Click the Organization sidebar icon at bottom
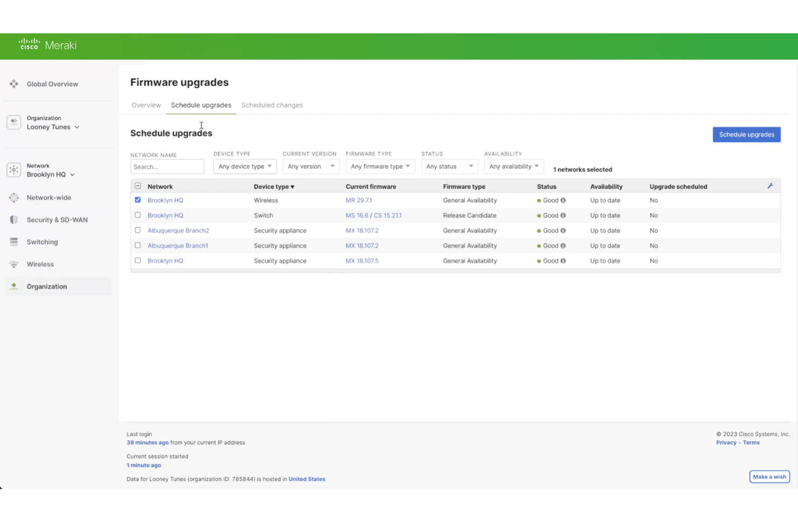 14,286
